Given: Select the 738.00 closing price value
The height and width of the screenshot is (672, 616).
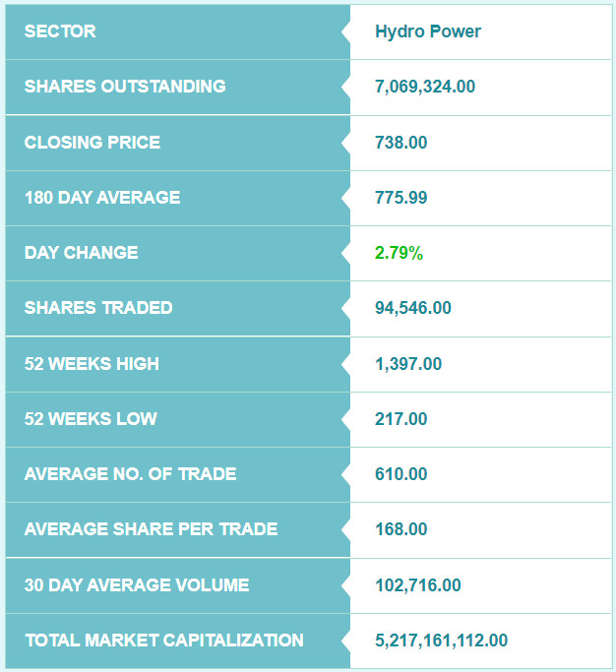Looking at the screenshot, I should click(400, 143).
